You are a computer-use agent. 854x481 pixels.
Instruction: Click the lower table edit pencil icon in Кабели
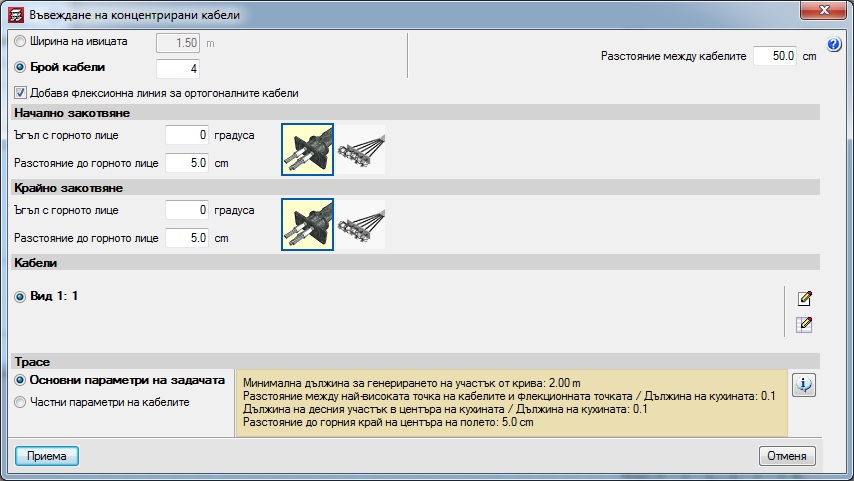(804, 325)
